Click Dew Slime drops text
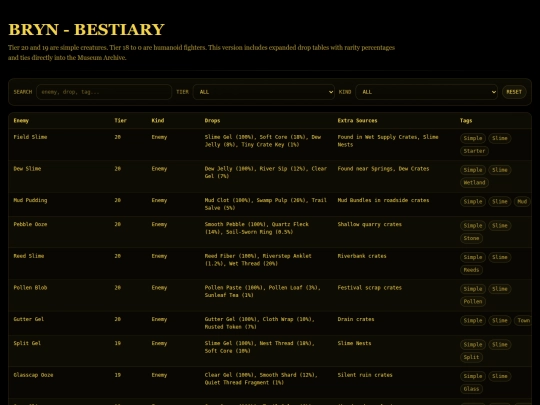The width and height of the screenshot is (540, 405). [x=266, y=173]
